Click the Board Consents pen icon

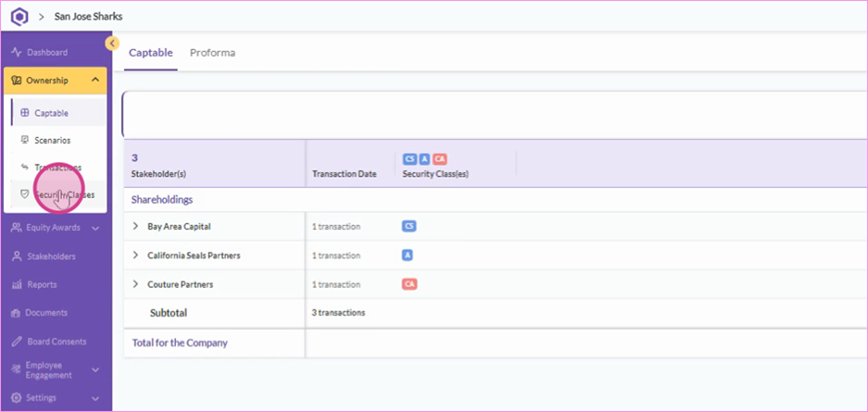(16, 342)
